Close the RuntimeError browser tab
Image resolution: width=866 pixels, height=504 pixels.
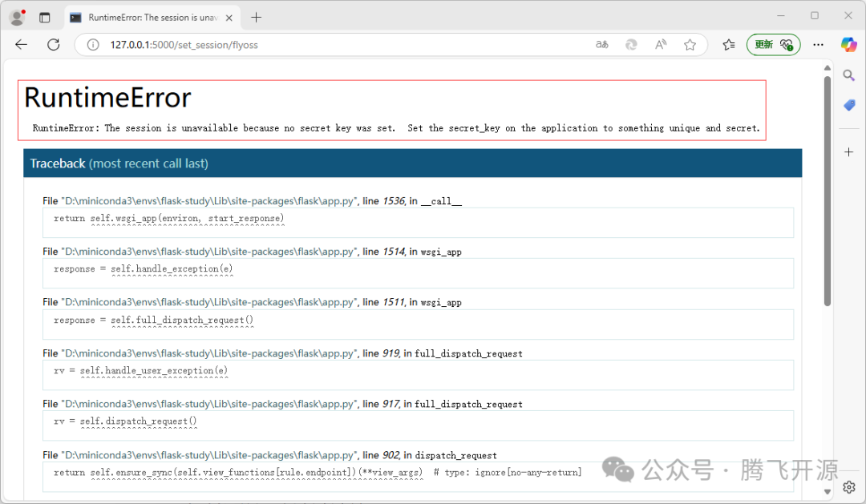point(229,18)
